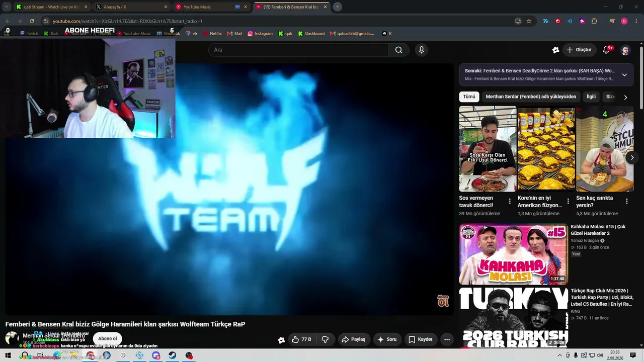Select the 'İlgili' filter chip
Image resolution: width=644 pixels, height=362 pixels.
coord(591,97)
